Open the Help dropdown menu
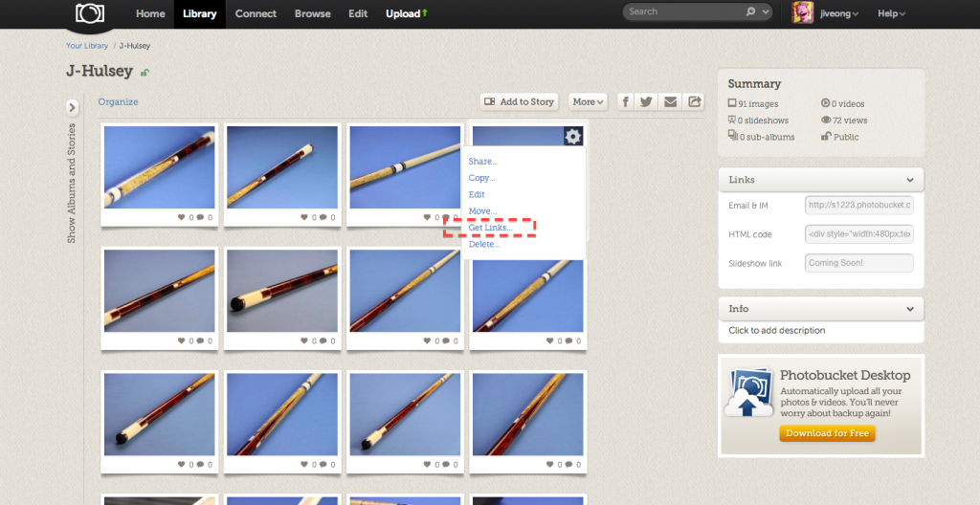This screenshot has height=505, width=980. 891,13
